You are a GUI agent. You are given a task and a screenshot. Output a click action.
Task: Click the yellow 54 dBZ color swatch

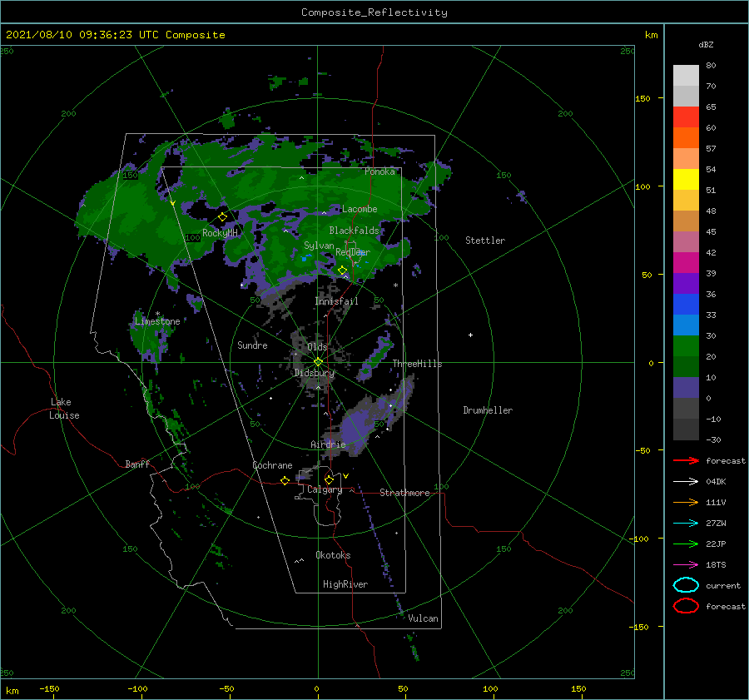[686, 179]
